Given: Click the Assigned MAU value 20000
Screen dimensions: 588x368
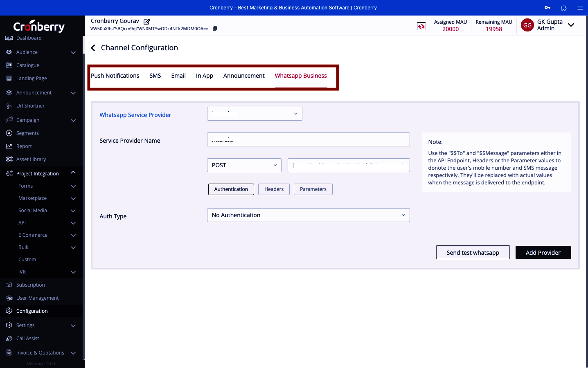Looking at the screenshot, I should pyautogui.click(x=451, y=29).
